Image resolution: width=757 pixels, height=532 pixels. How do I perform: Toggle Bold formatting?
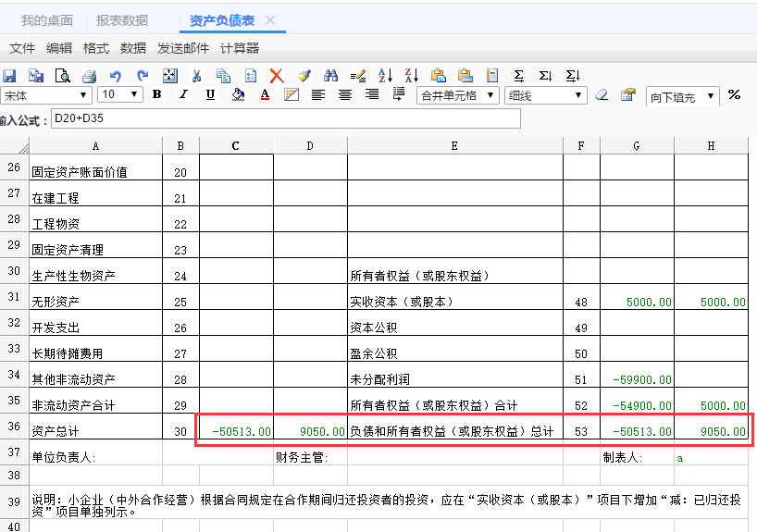point(156,94)
